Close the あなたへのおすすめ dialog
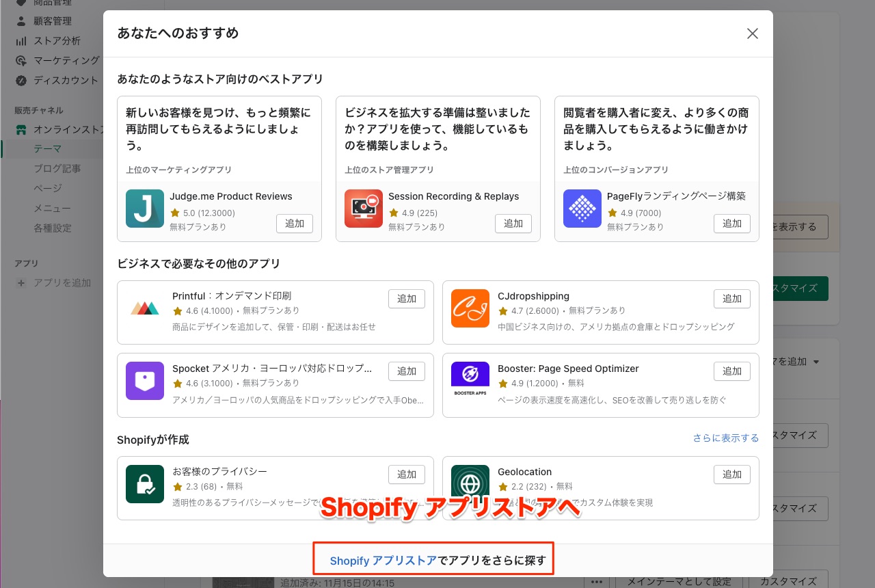This screenshot has width=875, height=588. pyautogui.click(x=753, y=34)
